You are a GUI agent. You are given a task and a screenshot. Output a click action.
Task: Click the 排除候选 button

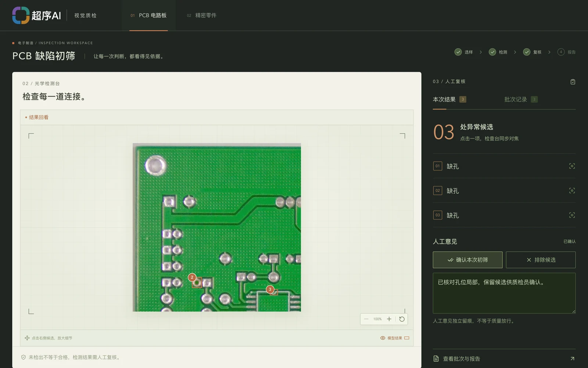541,260
